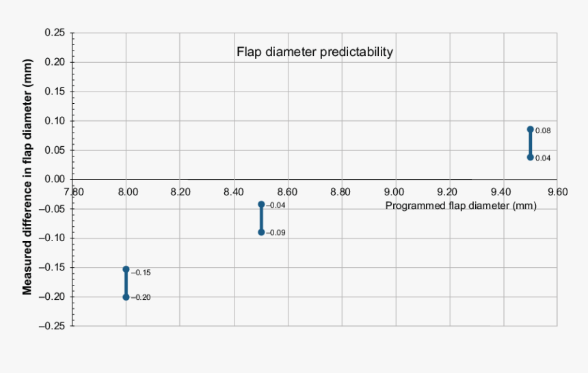
Task: Pick the lowest data point marker labeled –0.20
Action: (126, 297)
